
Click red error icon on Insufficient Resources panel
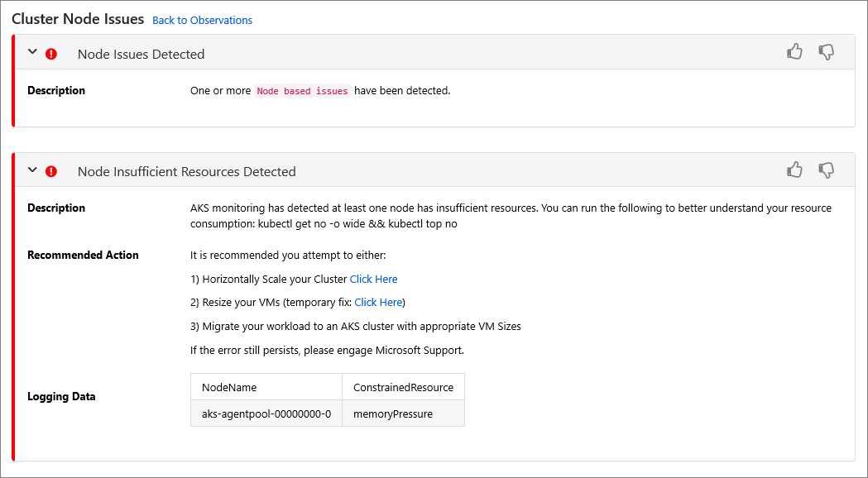(51, 171)
